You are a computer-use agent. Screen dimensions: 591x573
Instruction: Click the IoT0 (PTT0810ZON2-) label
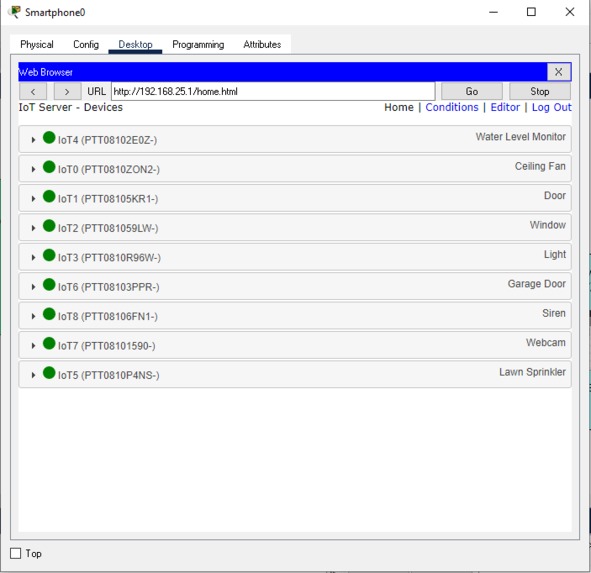109,170
